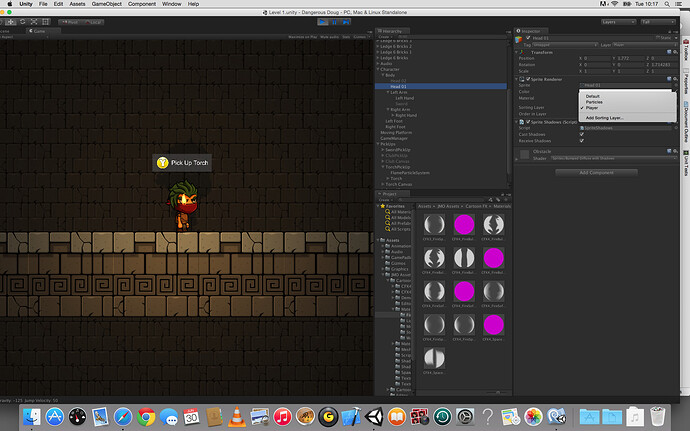
Task: Click the Materials breadcrumb in Project
Action: (x=502, y=206)
